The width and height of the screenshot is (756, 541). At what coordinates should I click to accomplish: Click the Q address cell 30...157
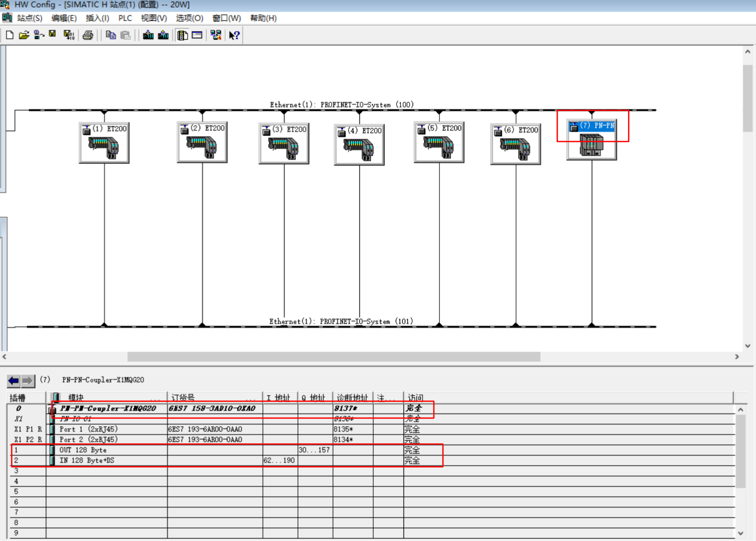point(315,450)
